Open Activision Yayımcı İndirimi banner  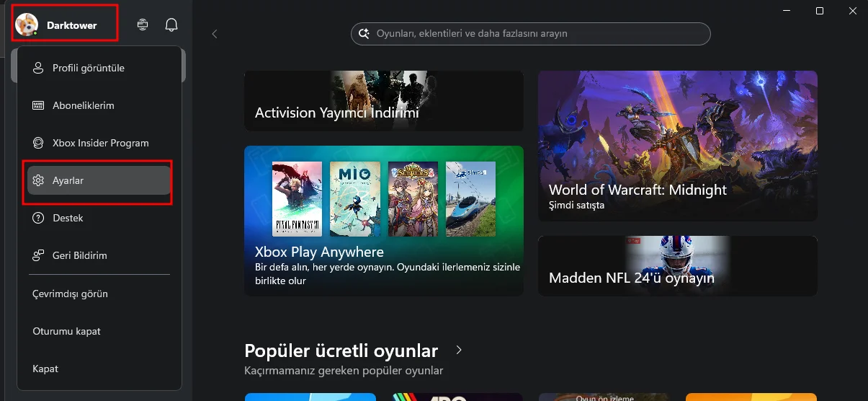[384, 101]
